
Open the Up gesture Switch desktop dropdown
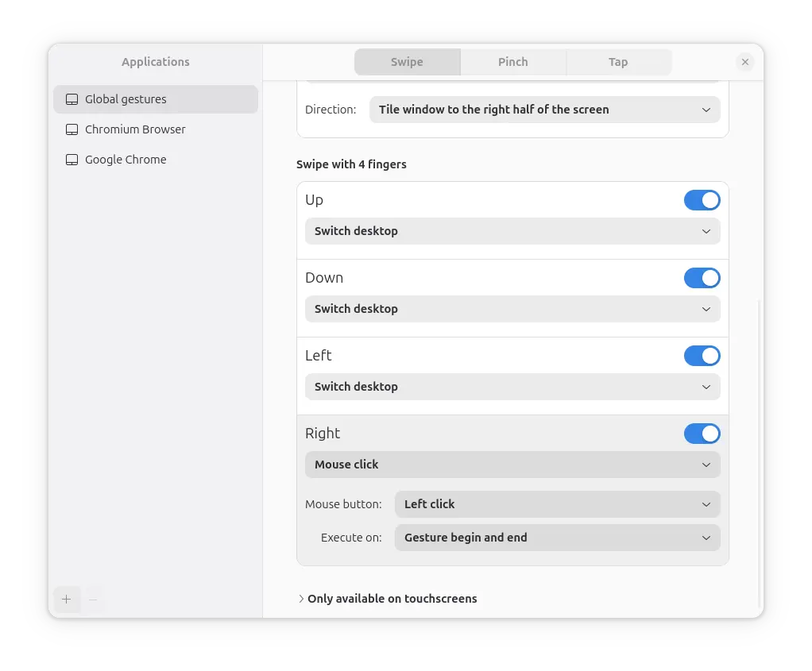512,231
